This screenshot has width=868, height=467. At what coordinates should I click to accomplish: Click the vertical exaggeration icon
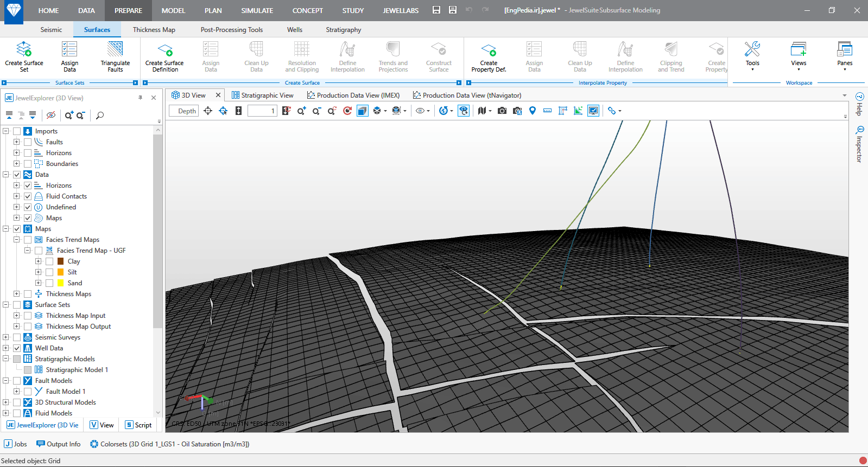[x=238, y=111]
